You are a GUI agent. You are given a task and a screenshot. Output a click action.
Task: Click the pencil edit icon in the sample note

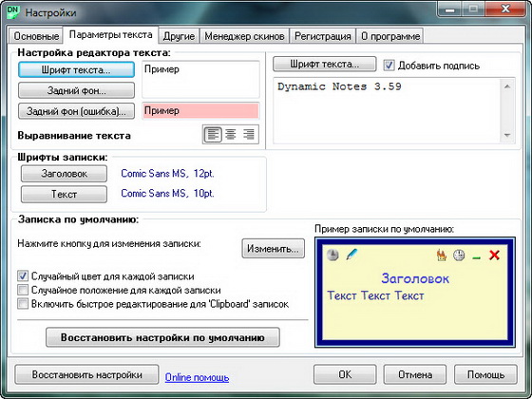[x=351, y=255]
